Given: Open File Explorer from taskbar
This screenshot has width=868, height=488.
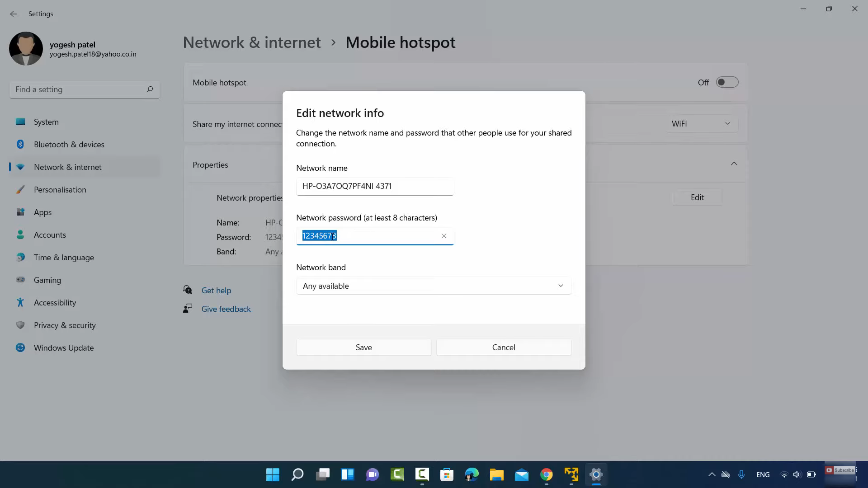Looking at the screenshot, I should [x=496, y=474].
